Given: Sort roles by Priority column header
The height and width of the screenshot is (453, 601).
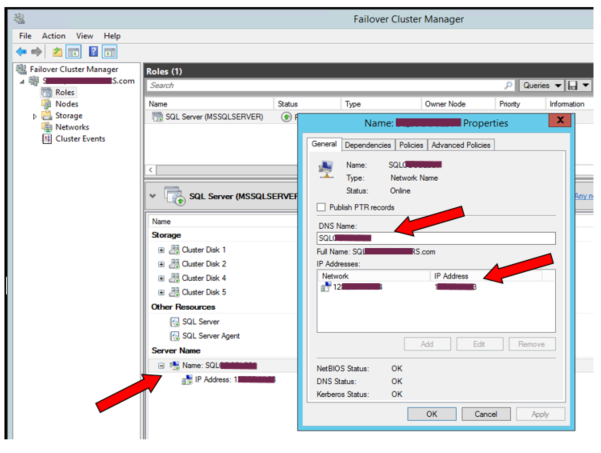Looking at the screenshot, I should [x=509, y=104].
